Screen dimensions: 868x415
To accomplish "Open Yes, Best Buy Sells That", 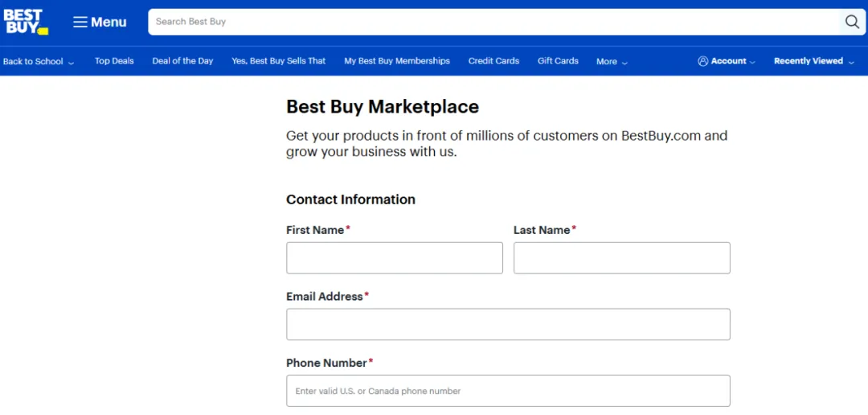I will [279, 61].
